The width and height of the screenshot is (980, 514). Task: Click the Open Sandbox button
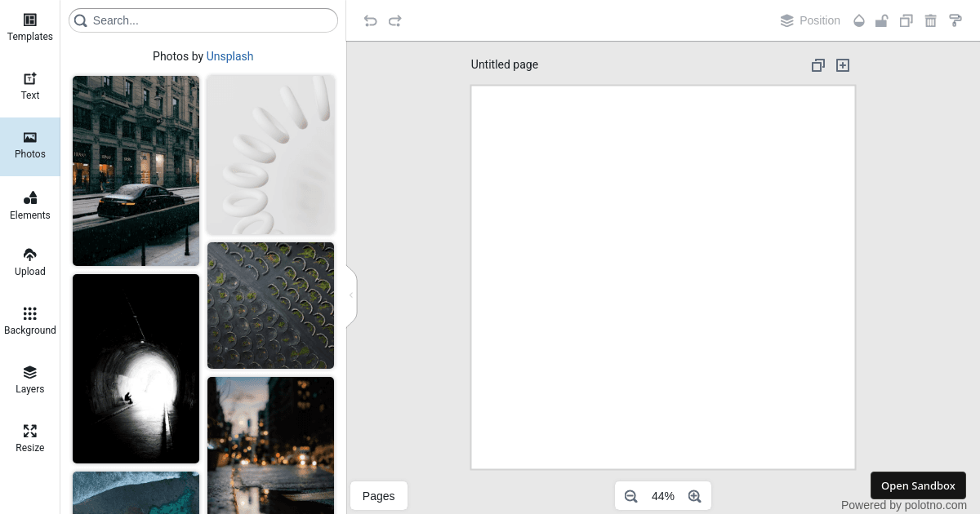918,485
